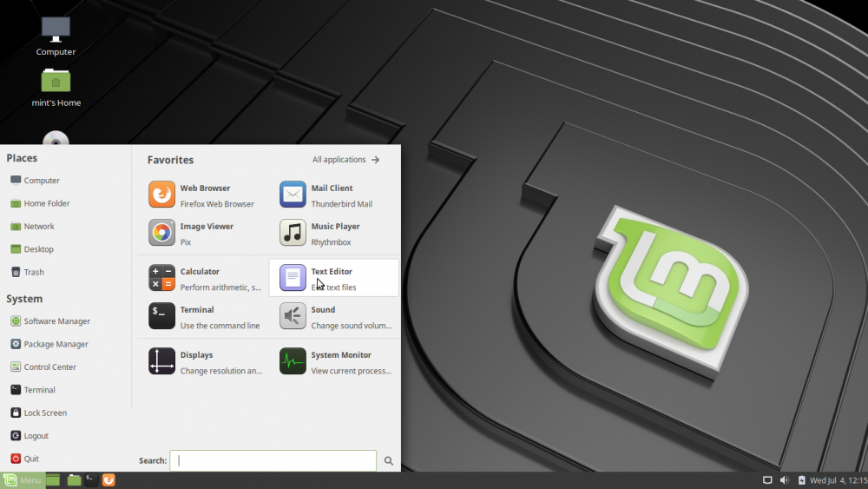Select Software Manager under System
Image resolution: width=868 pixels, height=489 pixels.
click(x=56, y=321)
